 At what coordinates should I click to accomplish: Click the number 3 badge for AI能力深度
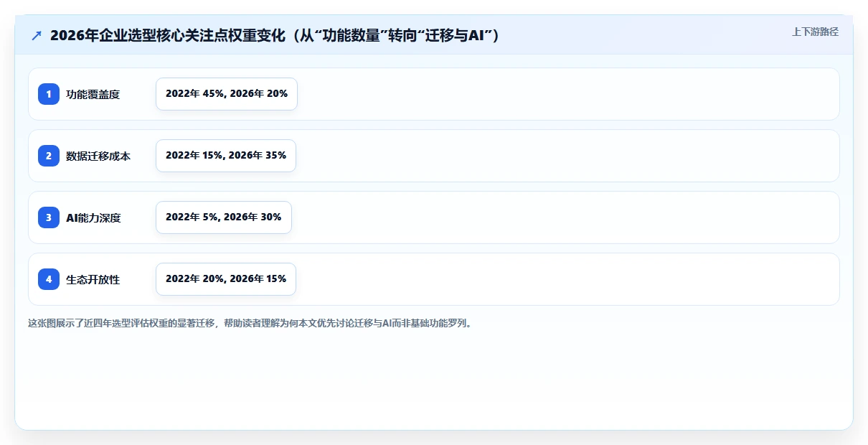pyautogui.click(x=49, y=217)
